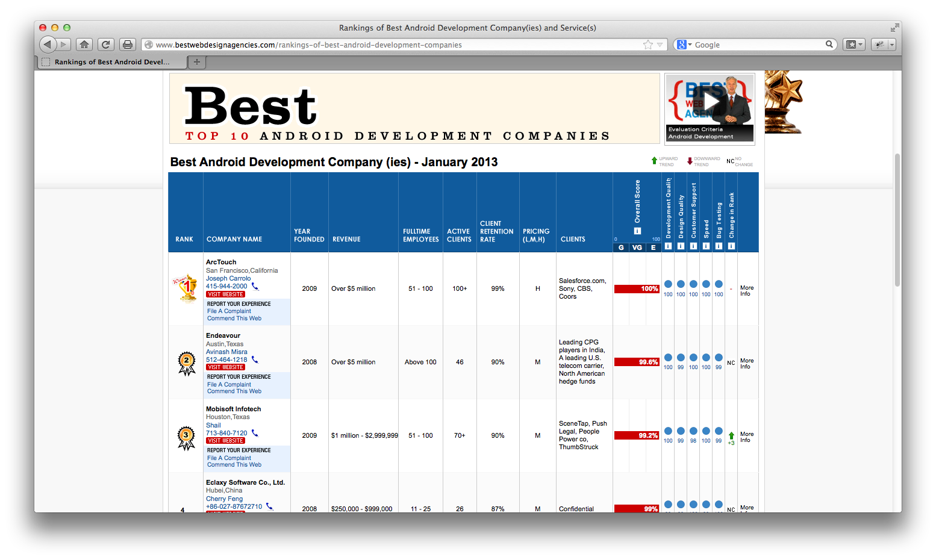Click the vertical page scrollbar
This screenshot has width=936, height=560.
[897, 220]
